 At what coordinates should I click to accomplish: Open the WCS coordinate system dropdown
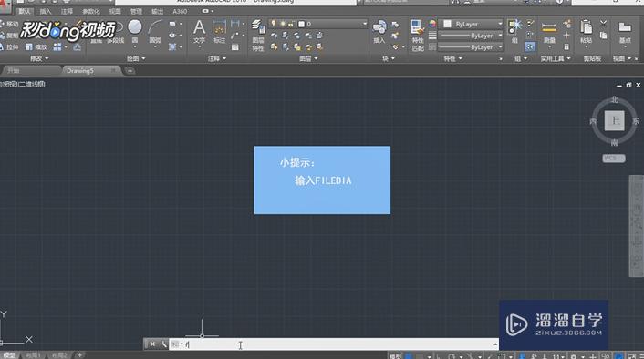tap(614, 159)
